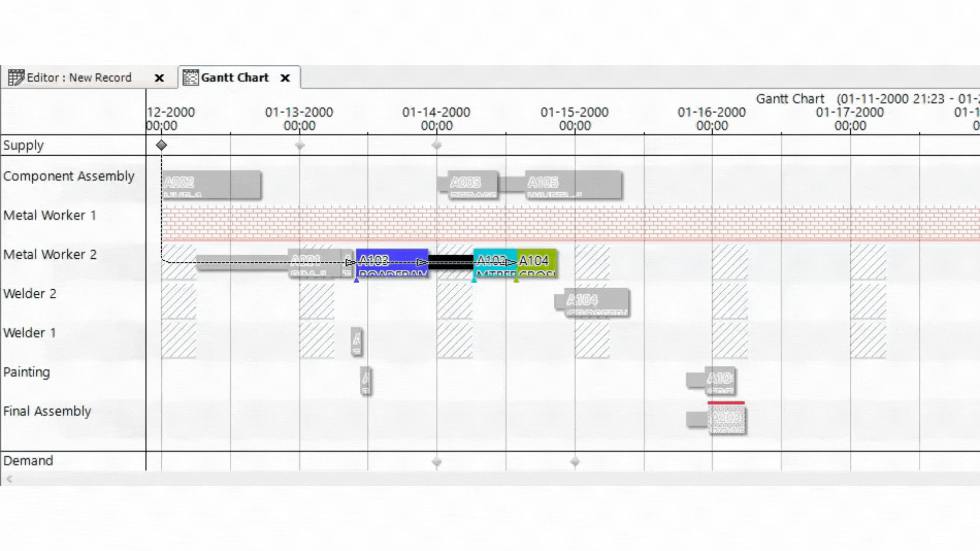
Task: Select the Demand row label
Action: coord(28,461)
